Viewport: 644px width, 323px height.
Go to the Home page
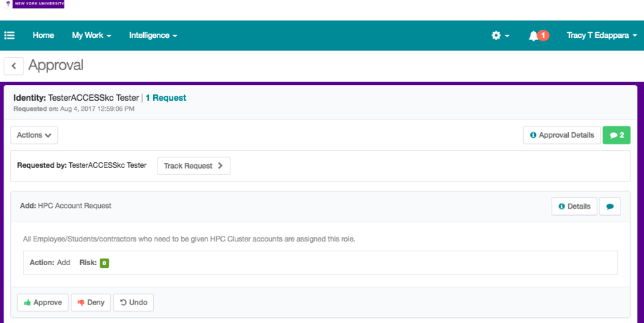(43, 36)
